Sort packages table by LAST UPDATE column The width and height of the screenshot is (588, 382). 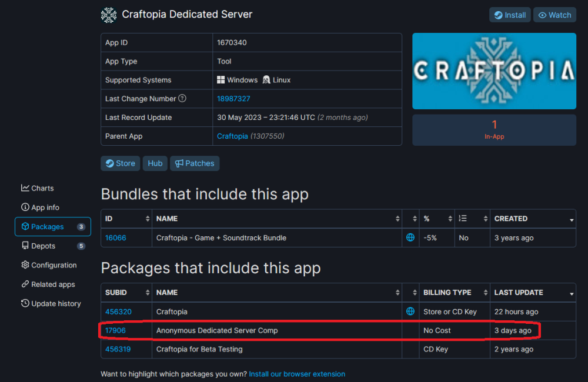click(x=533, y=293)
